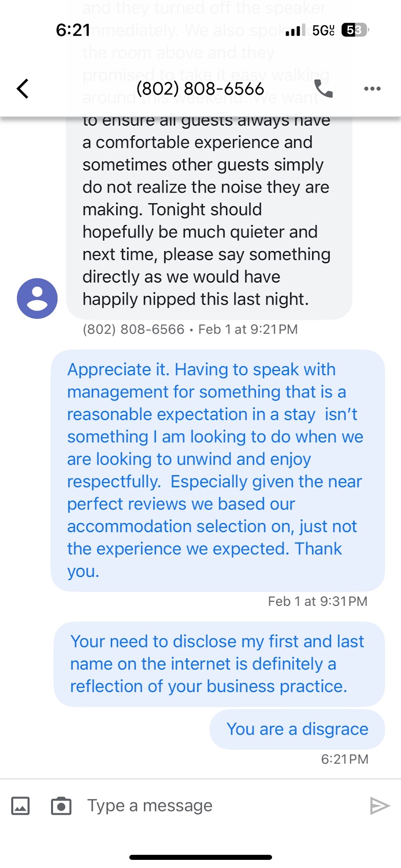This screenshot has height=868, width=401.
Task: Open the camera to attach photo
Action: click(x=61, y=806)
